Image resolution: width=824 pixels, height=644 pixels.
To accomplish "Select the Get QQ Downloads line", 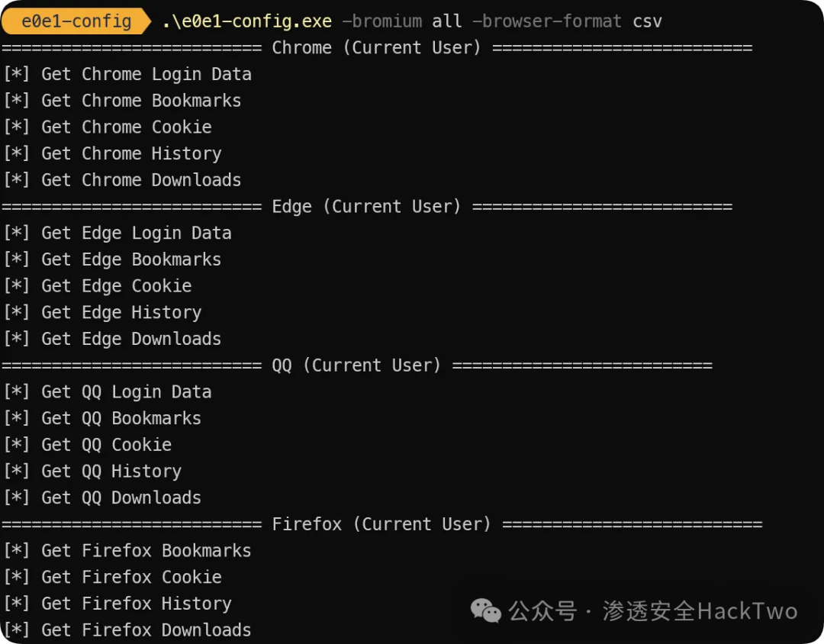I will [x=102, y=497].
